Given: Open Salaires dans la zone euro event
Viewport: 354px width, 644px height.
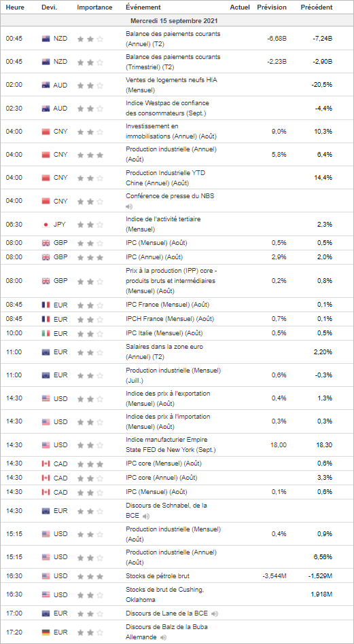Looking at the screenshot, I should tap(164, 352).
